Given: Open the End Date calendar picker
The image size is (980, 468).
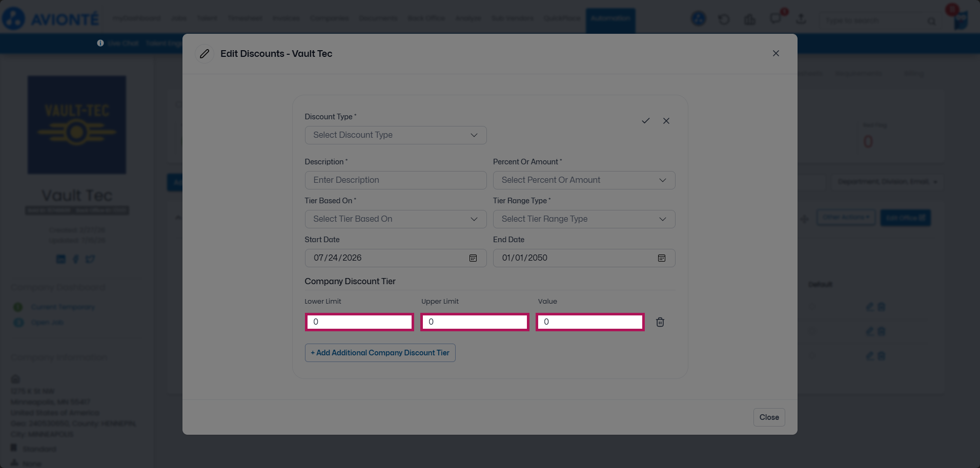Looking at the screenshot, I should point(662,258).
